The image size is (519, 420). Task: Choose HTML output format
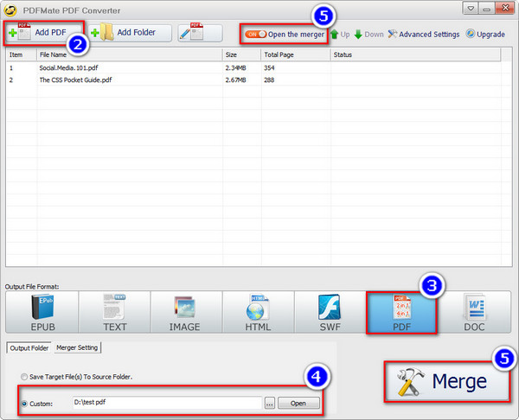[x=259, y=312]
